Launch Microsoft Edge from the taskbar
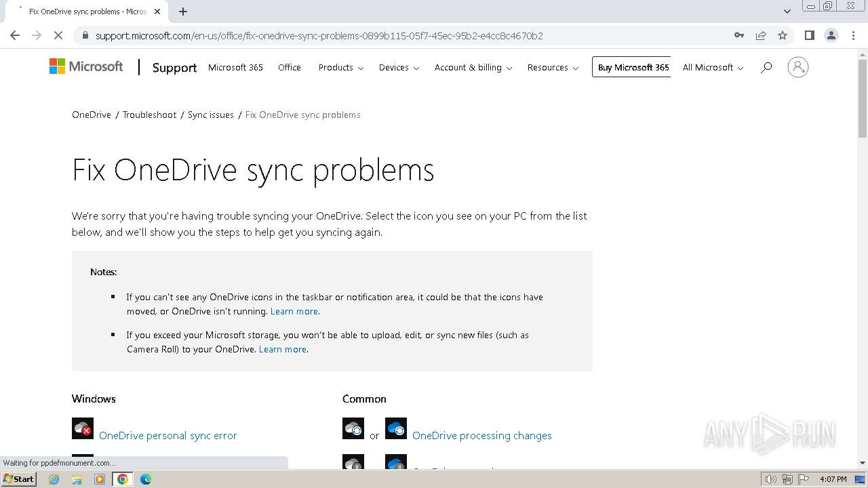This screenshot has width=868, height=488. 145,479
